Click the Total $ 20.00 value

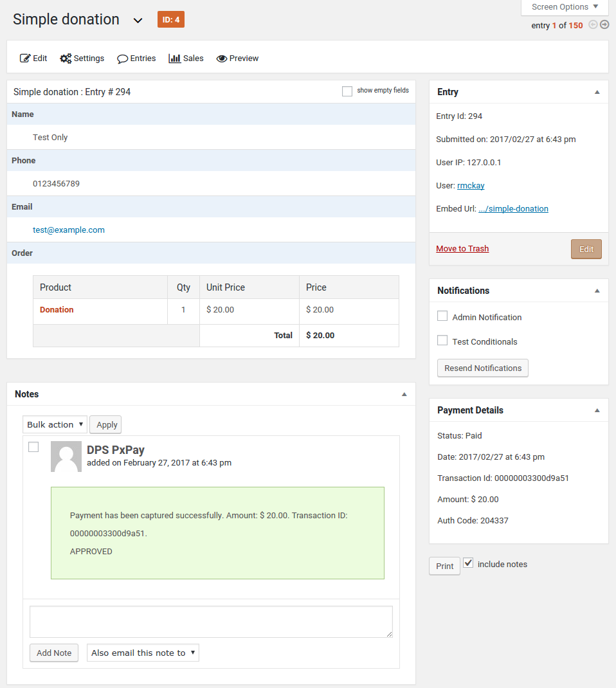coord(320,335)
